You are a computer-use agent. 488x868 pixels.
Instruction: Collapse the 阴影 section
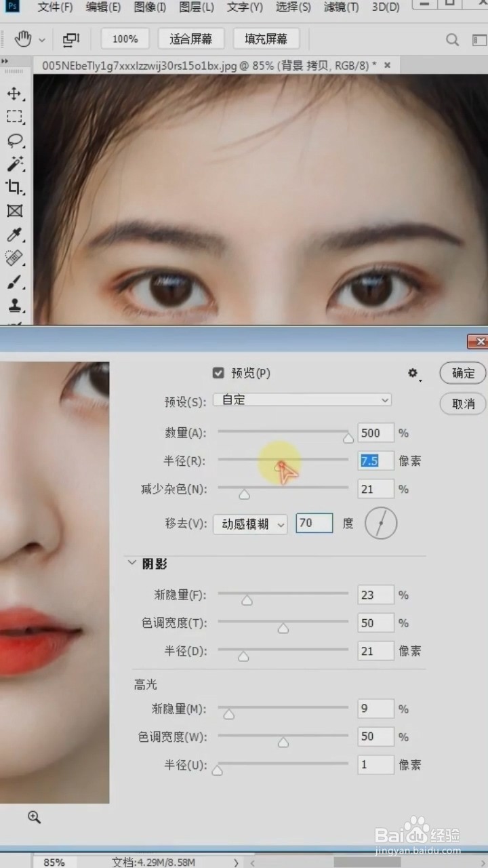coord(131,564)
